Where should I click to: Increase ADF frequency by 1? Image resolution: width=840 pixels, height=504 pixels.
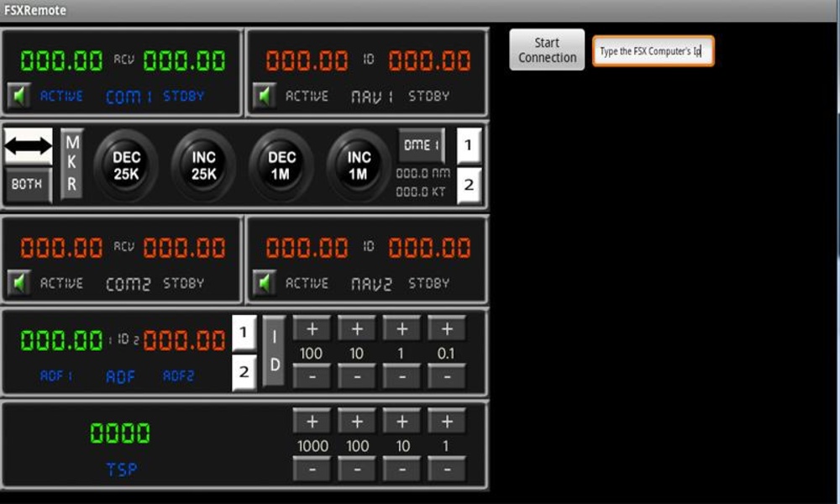coord(402,328)
